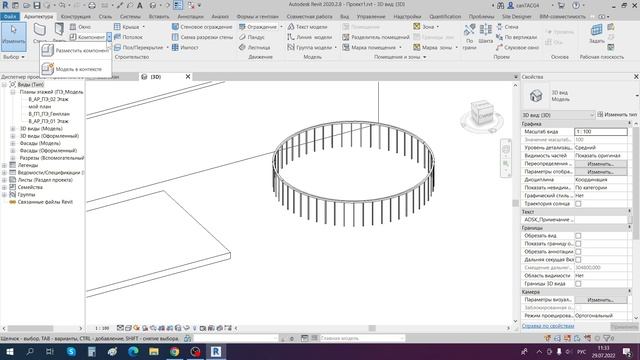
Task: Expand the Семейства tree node
Action: [4, 187]
